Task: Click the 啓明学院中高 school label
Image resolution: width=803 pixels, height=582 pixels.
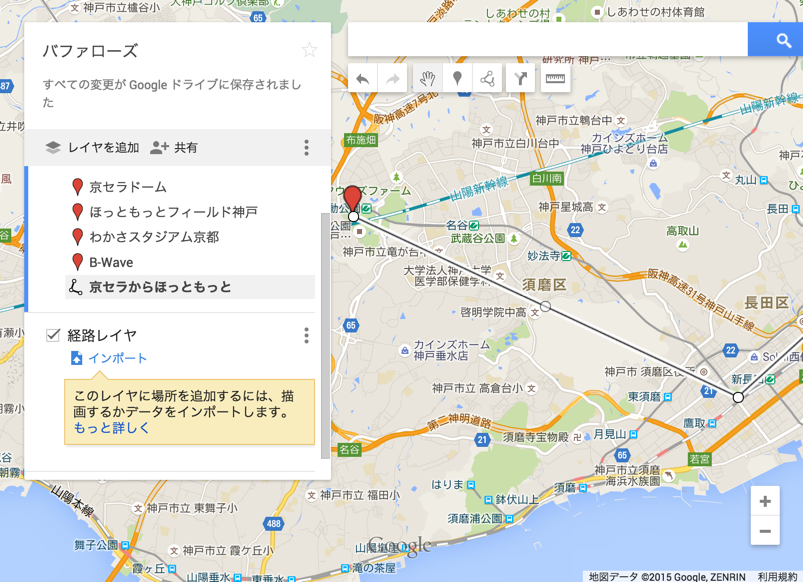Action: click(x=493, y=312)
